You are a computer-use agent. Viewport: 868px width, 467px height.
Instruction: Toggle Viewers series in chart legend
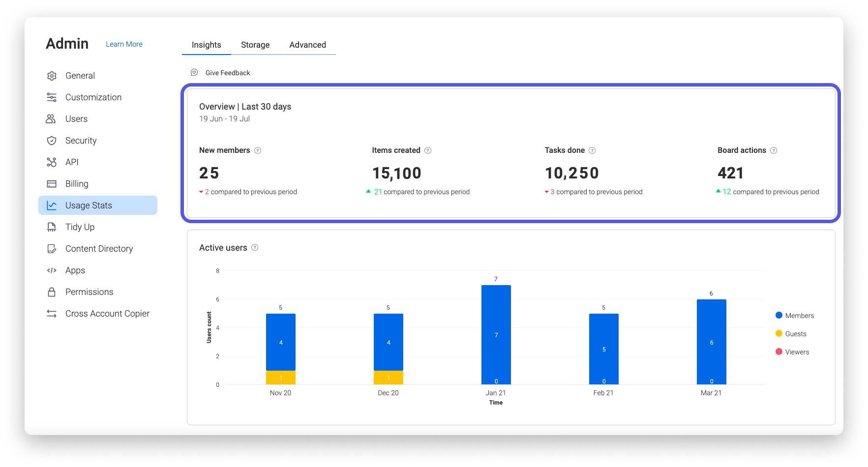[x=792, y=352]
